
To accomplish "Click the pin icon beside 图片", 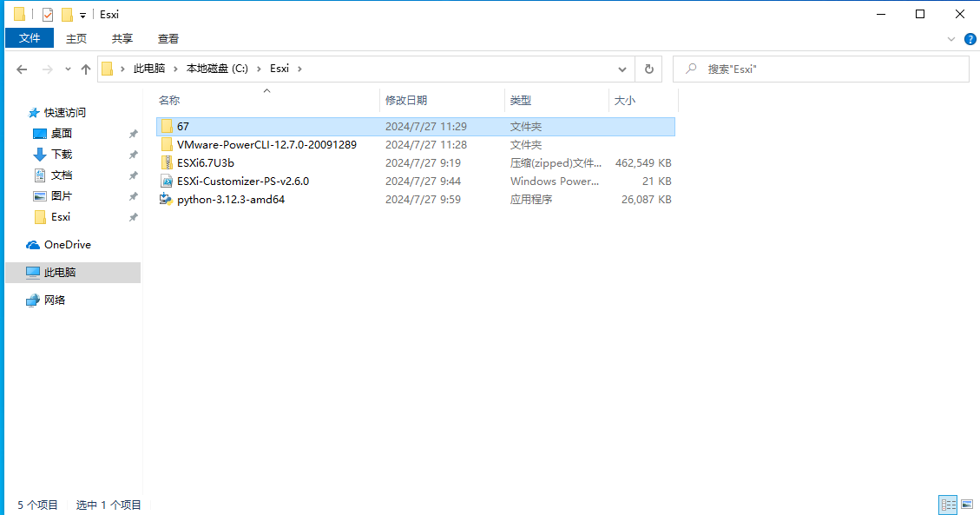I will (133, 196).
